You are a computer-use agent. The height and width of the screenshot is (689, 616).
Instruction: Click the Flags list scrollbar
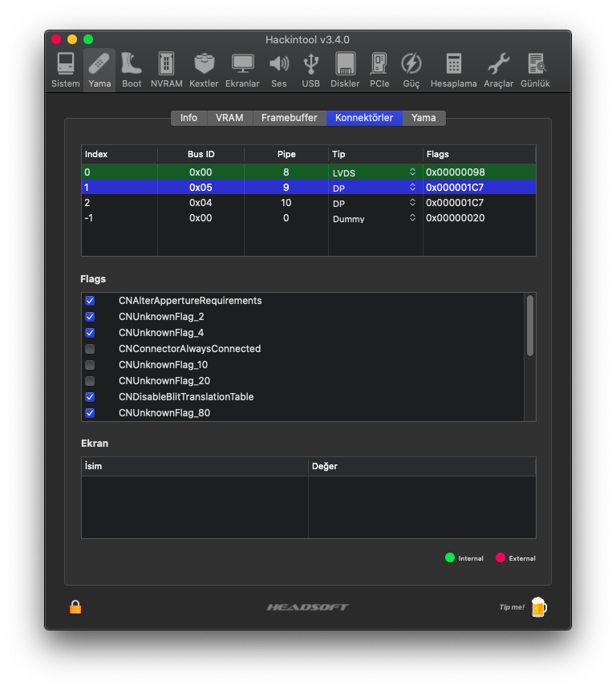(529, 325)
